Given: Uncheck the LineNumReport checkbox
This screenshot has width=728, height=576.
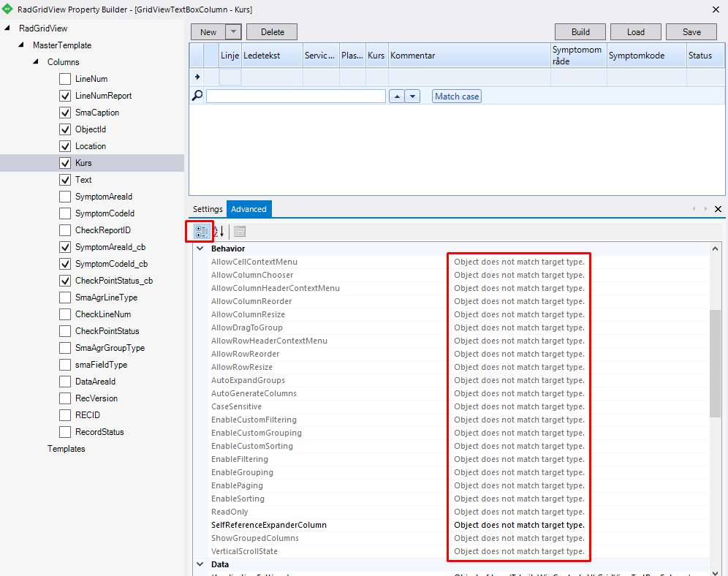Looking at the screenshot, I should coord(65,96).
